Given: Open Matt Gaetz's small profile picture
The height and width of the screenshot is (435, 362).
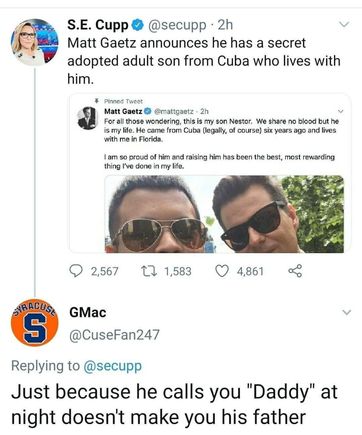Looking at the screenshot, I should (87, 118).
